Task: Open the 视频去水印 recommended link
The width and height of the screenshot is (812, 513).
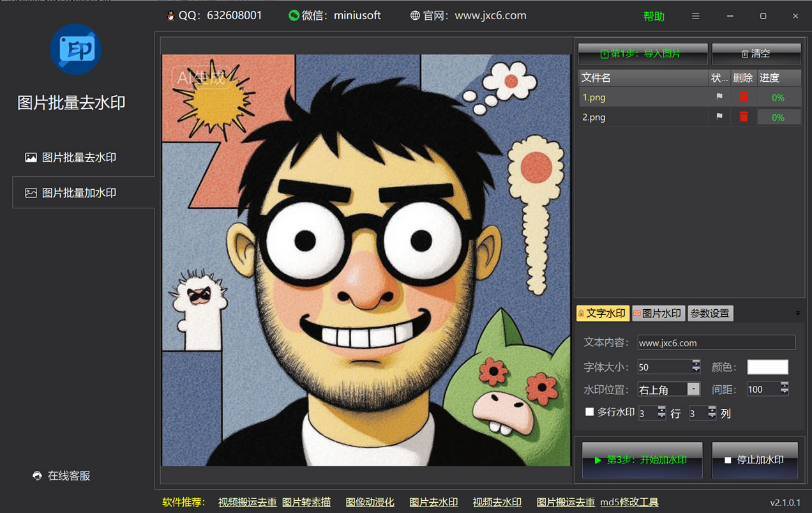Action: point(497,502)
